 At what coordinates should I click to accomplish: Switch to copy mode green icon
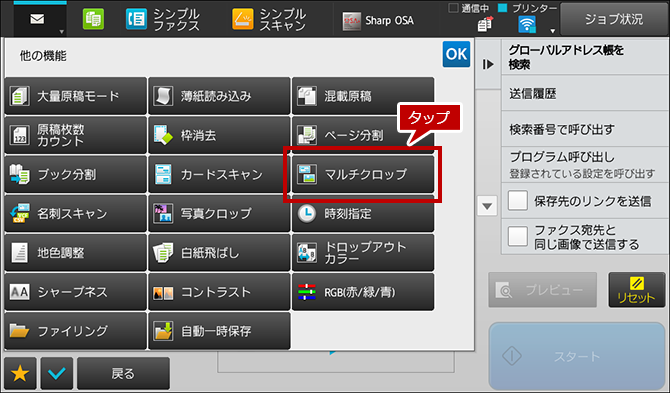coord(93,20)
